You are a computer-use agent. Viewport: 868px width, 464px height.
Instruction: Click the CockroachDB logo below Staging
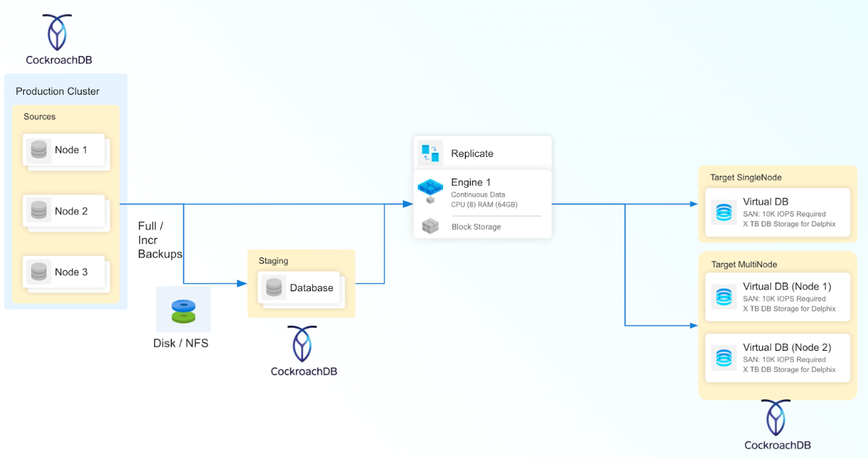303,344
